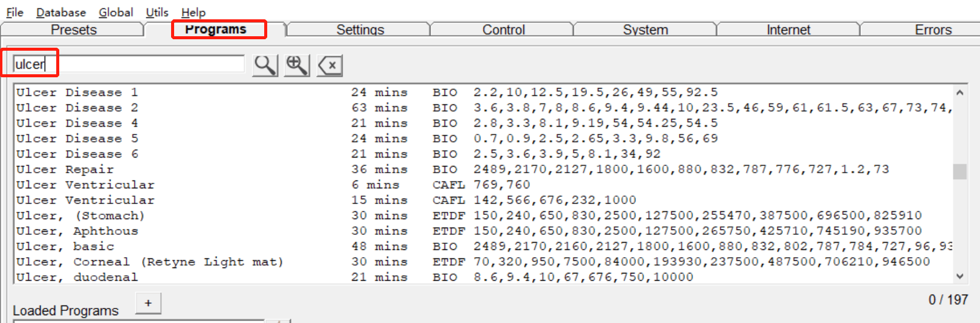Switch to the Control tab

(504, 30)
